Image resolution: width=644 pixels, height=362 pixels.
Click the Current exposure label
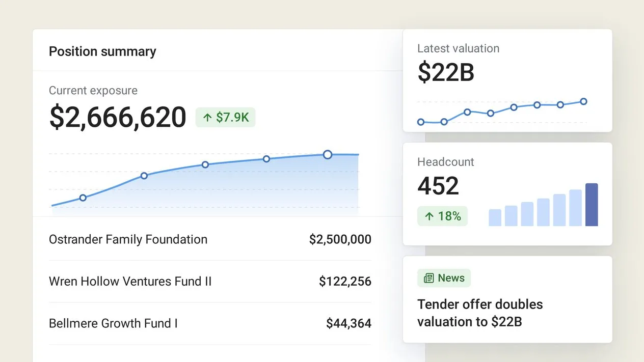click(x=93, y=91)
